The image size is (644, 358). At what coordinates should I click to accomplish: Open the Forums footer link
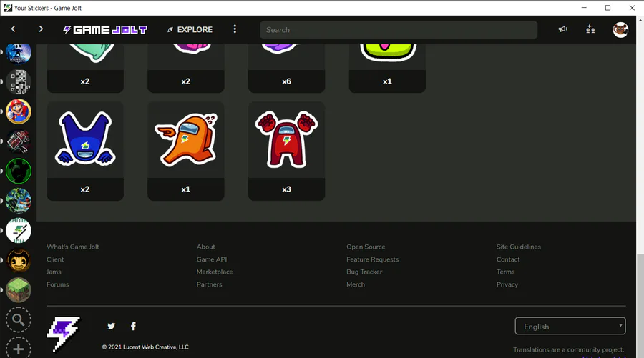pos(57,284)
